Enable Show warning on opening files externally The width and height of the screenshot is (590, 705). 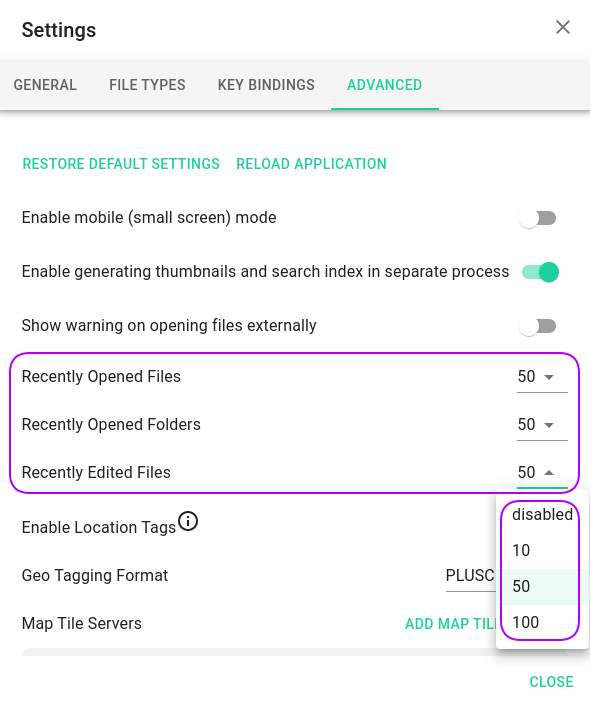pyautogui.click(x=538, y=326)
